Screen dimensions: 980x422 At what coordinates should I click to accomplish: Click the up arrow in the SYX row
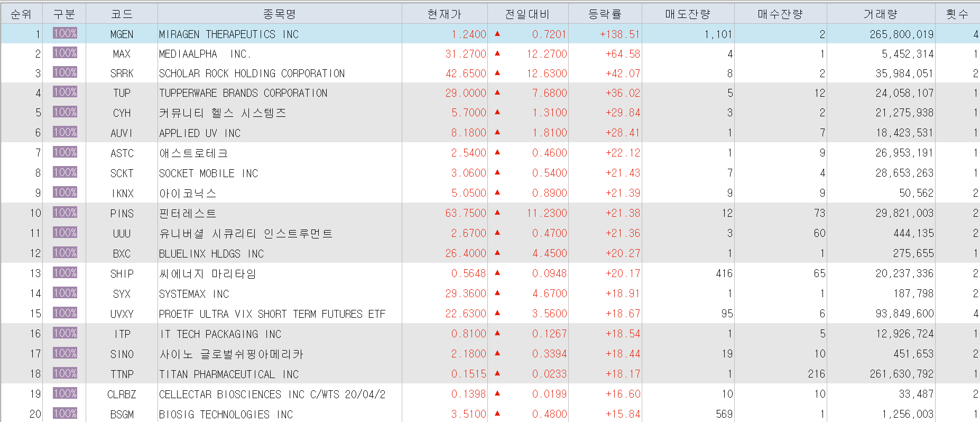pyautogui.click(x=497, y=293)
